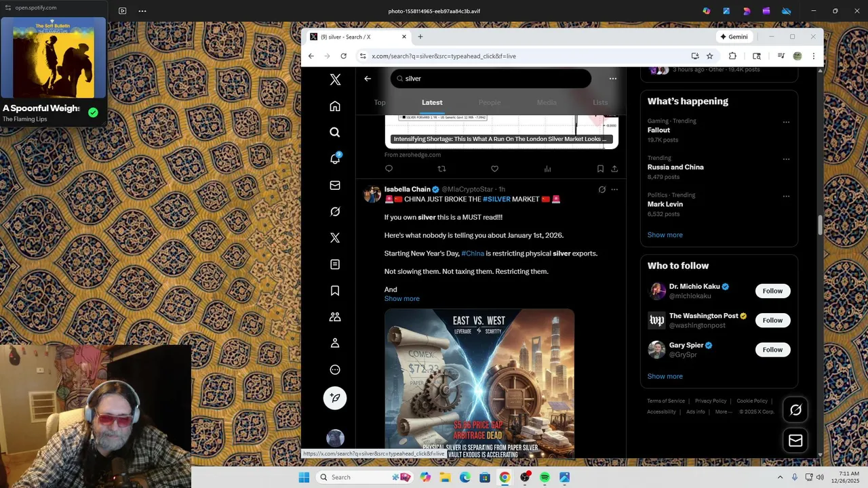
Task: Click Grok explain icon on Isabella post
Action: tap(601, 190)
